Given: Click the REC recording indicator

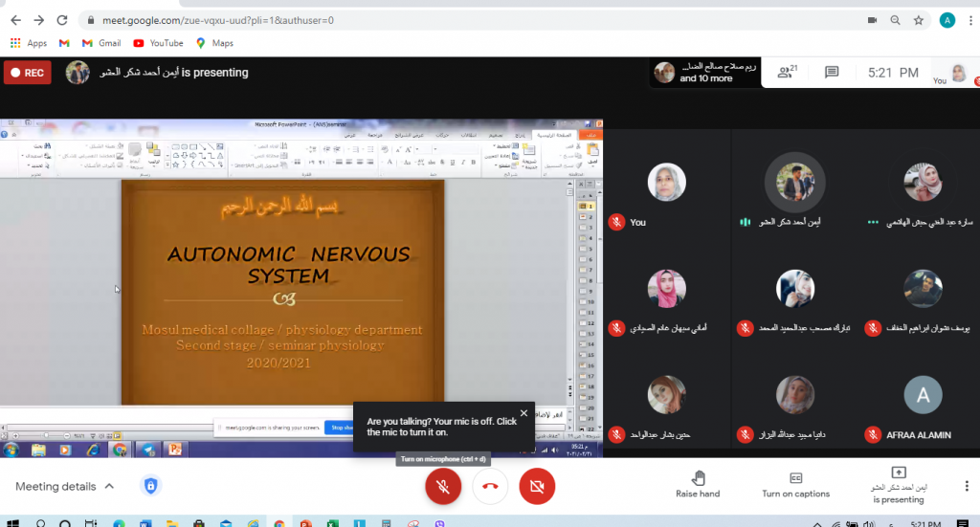Looking at the screenshot, I should [x=27, y=73].
